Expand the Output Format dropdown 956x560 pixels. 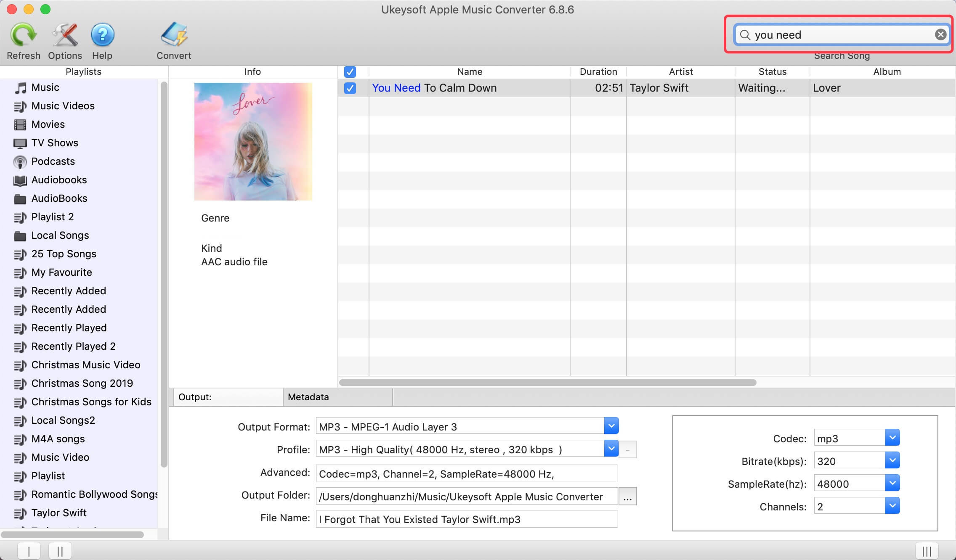611,426
